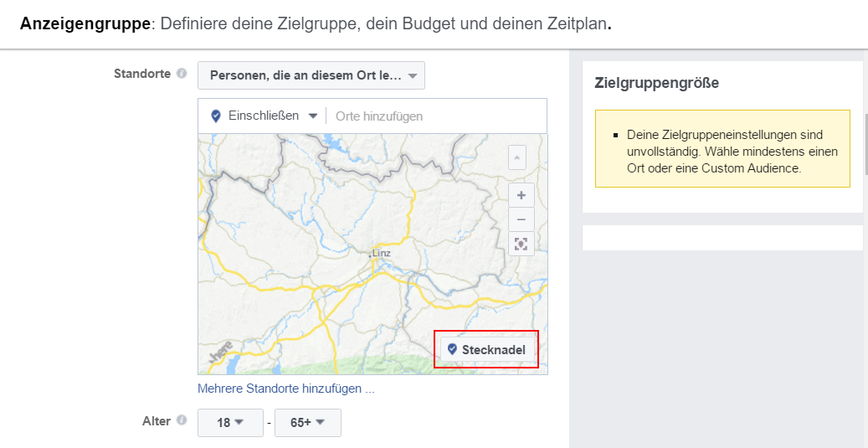Image resolution: width=868 pixels, height=448 pixels.
Task: Click 'Mehrere Standorte hinzufügen ...' link
Action: 285,389
